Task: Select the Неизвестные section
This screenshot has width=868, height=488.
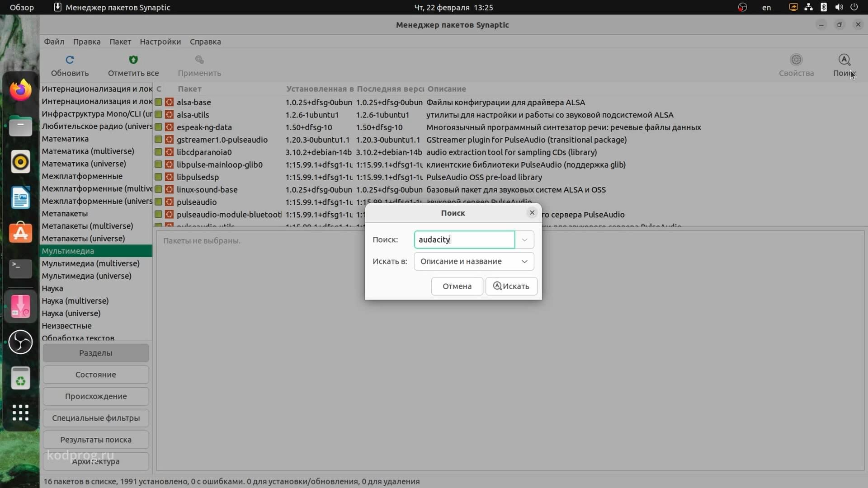Action: click(96, 326)
